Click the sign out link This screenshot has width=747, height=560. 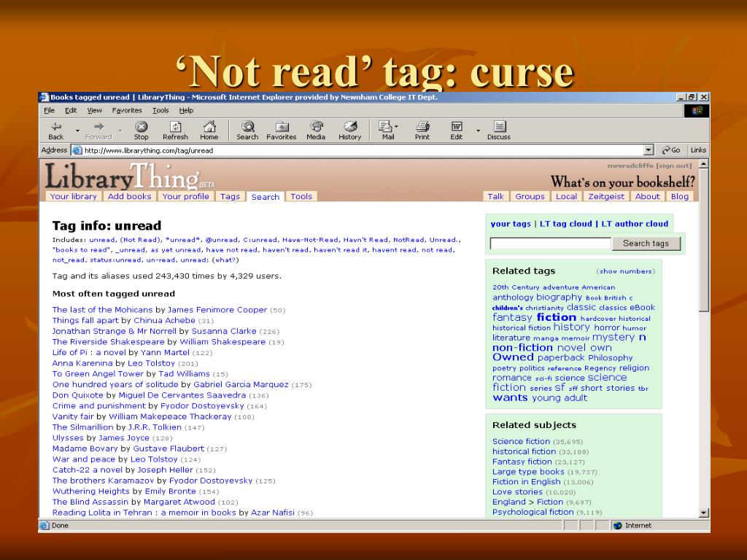(x=673, y=166)
